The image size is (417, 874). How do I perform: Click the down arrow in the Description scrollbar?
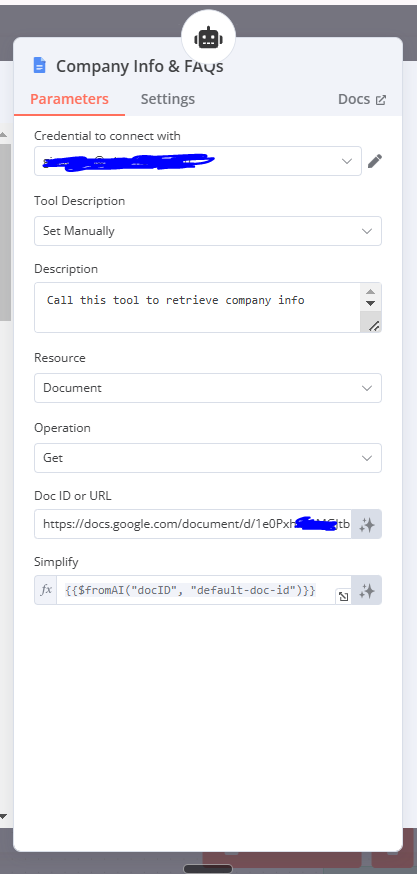[x=371, y=304]
